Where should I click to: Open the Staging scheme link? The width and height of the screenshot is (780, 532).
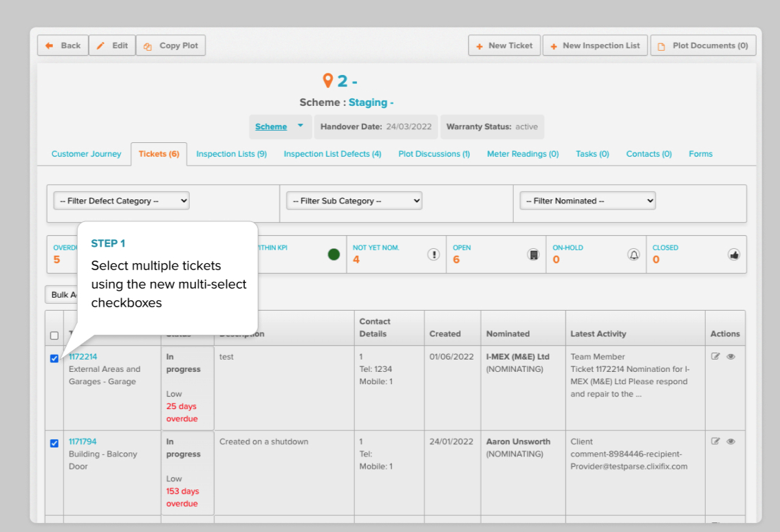tap(371, 102)
